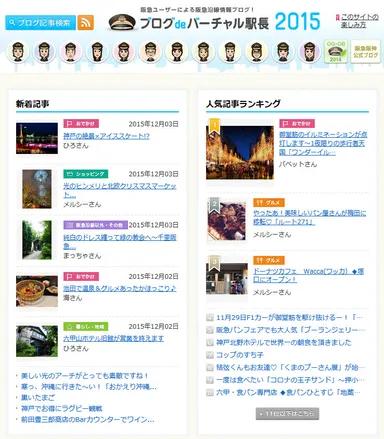Click the 11位以下はこちら button
Viewport: 384px width, 439px height.
[x=287, y=414]
